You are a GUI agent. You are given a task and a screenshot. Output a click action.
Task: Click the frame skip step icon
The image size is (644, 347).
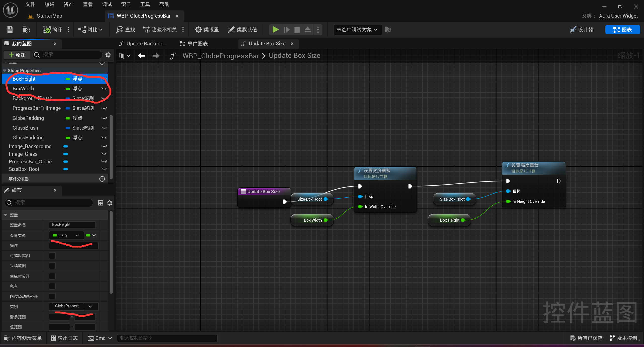pos(286,30)
